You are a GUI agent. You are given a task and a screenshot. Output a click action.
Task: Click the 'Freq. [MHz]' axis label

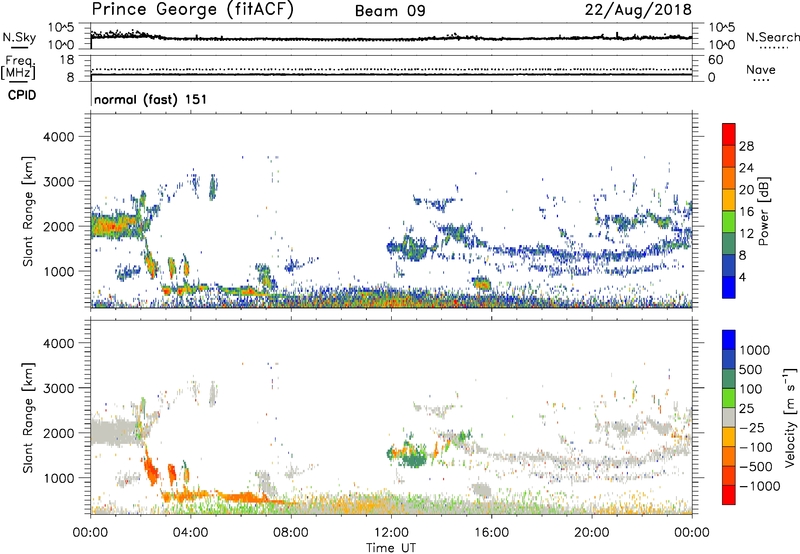[x=18, y=68]
